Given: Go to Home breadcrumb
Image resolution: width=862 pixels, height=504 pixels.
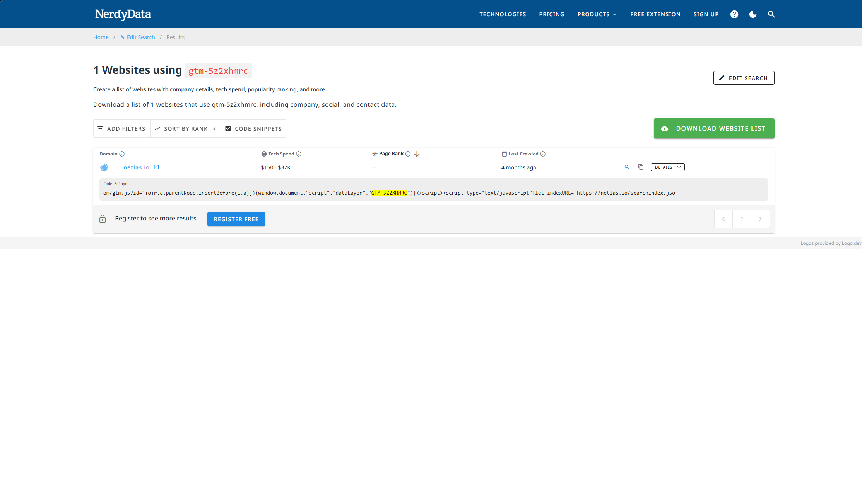Looking at the screenshot, I should coord(101,37).
